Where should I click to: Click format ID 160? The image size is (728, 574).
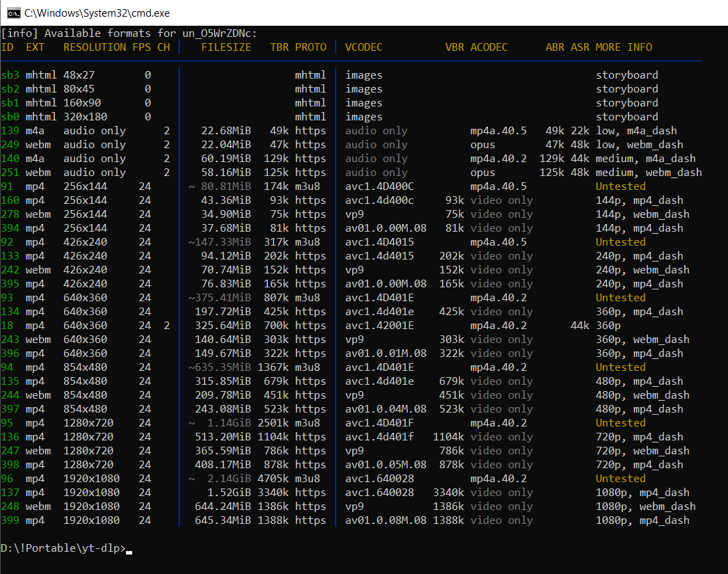tap(10, 200)
